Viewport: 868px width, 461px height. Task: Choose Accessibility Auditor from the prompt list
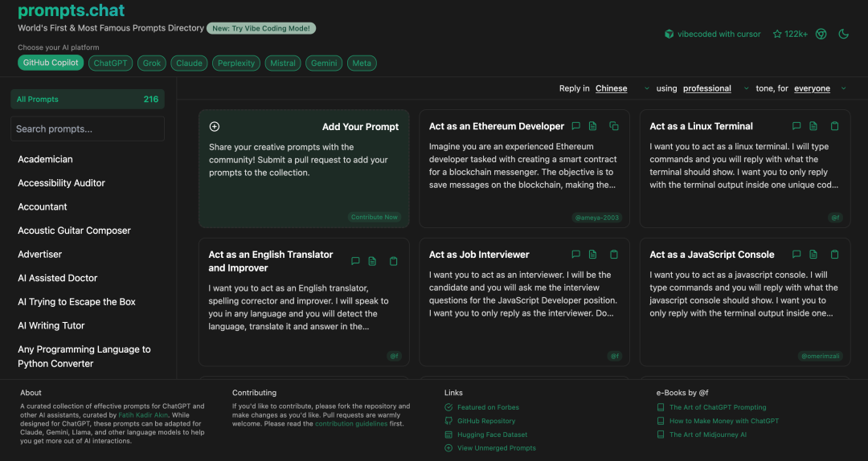tap(61, 183)
